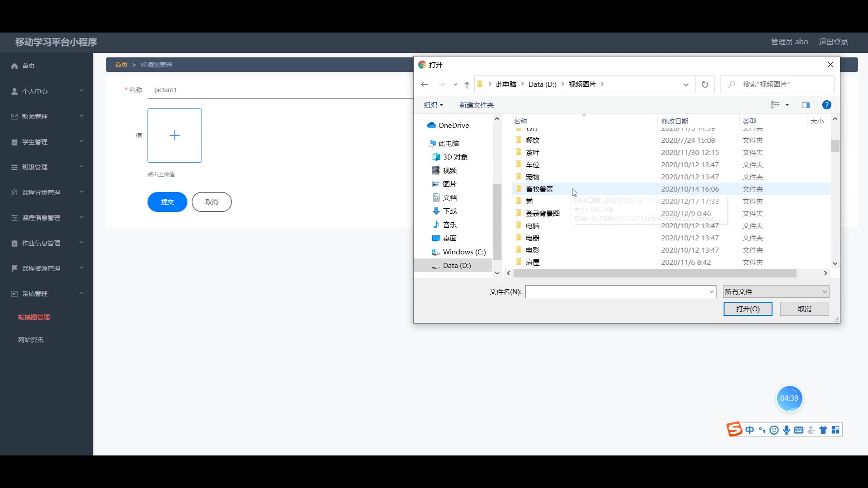The height and width of the screenshot is (488, 868).
Task: Open 3D 对象 in the navigation pane
Action: 450,157
